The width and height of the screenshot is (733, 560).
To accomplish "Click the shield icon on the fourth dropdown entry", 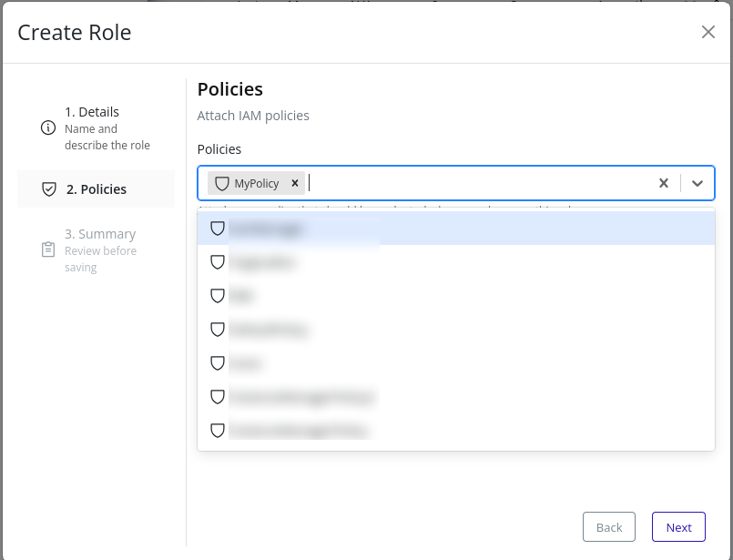I will point(218,329).
